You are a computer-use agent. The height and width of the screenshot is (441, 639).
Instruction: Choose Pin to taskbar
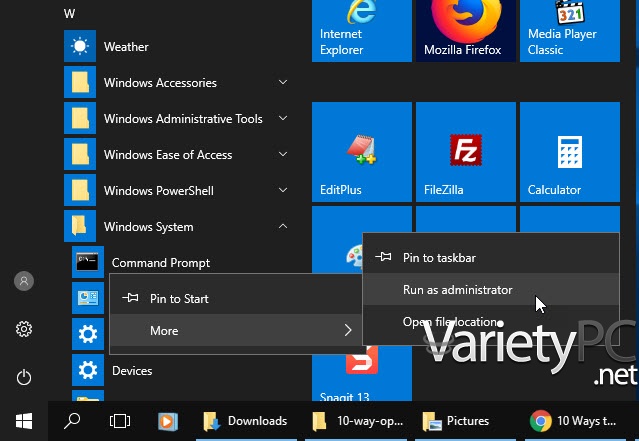click(491, 258)
